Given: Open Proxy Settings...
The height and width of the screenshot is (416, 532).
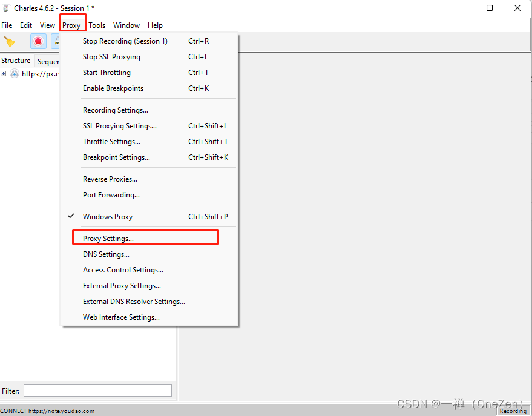Looking at the screenshot, I should pyautogui.click(x=149, y=239).
